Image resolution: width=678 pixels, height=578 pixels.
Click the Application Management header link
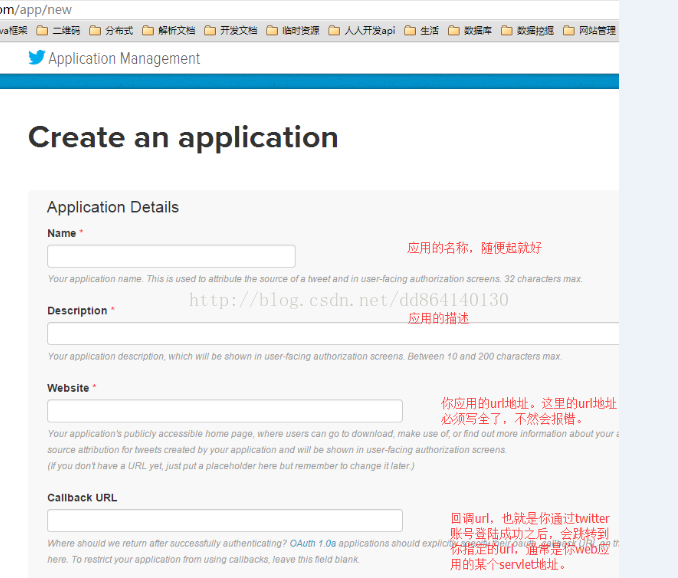pos(124,58)
